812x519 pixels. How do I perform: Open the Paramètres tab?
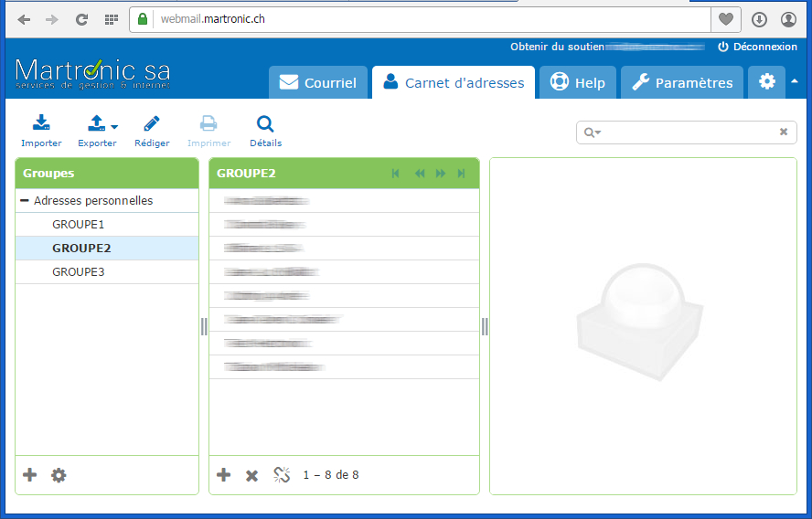(682, 83)
